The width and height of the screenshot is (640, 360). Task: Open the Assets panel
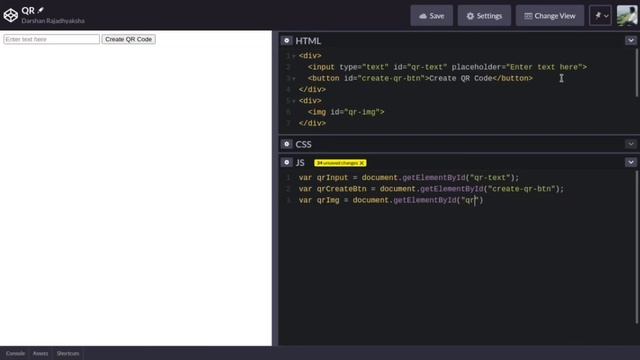[x=40, y=353]
